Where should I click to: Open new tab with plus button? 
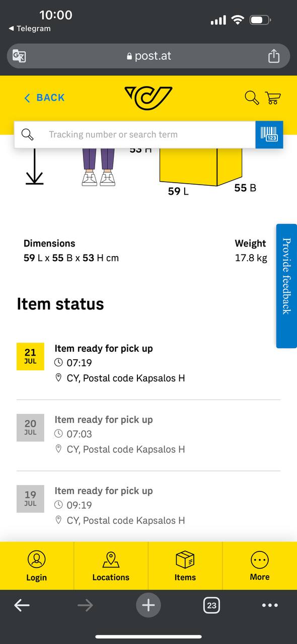[148, 605]
